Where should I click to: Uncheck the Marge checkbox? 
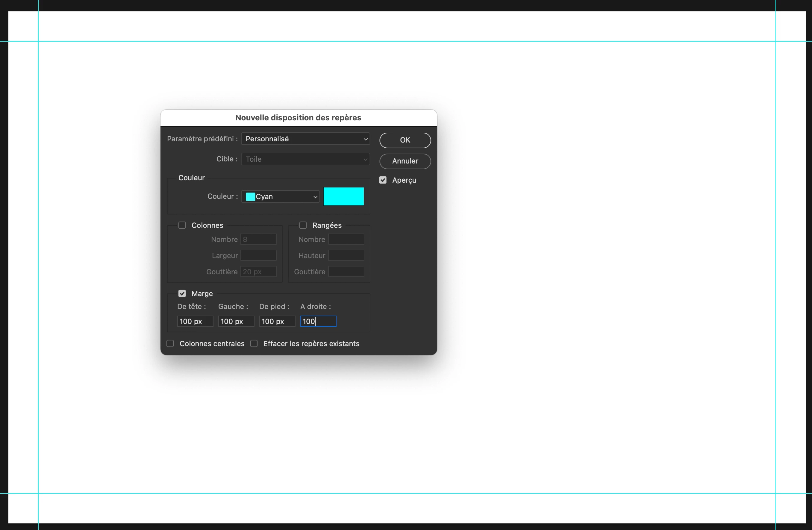[182, 293]
